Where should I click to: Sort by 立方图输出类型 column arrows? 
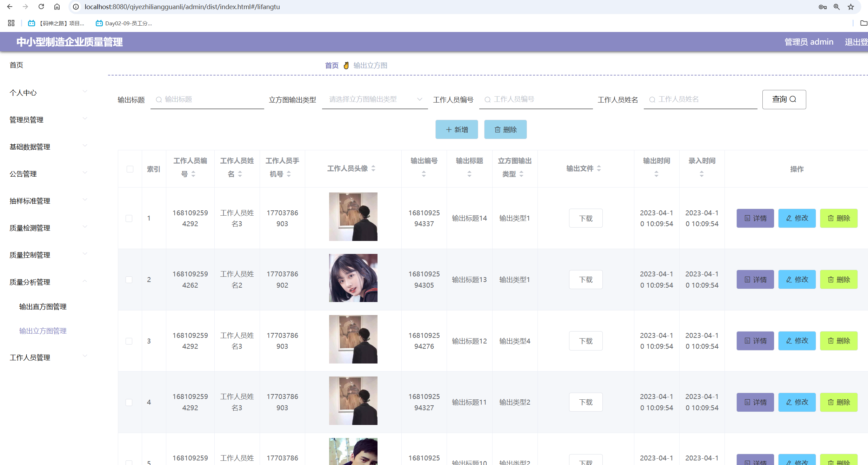521,174
